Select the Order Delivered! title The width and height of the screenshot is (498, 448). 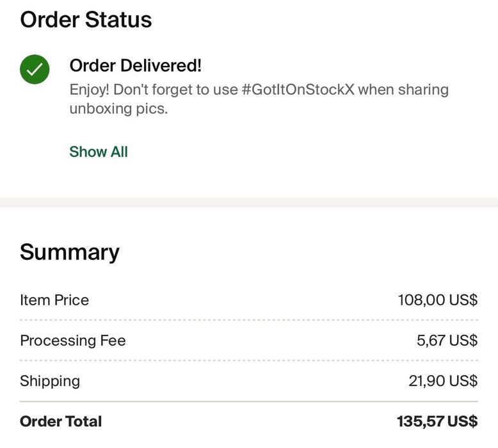[x=135, y=65]
